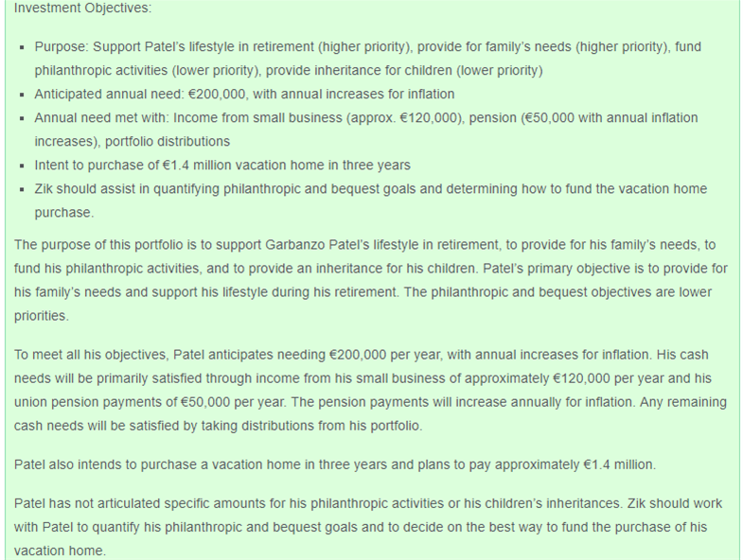This screenshot has width=743, height=560.
Task: Click the "Investment Objectives:" heading
Action: click(x=82, y=9)
